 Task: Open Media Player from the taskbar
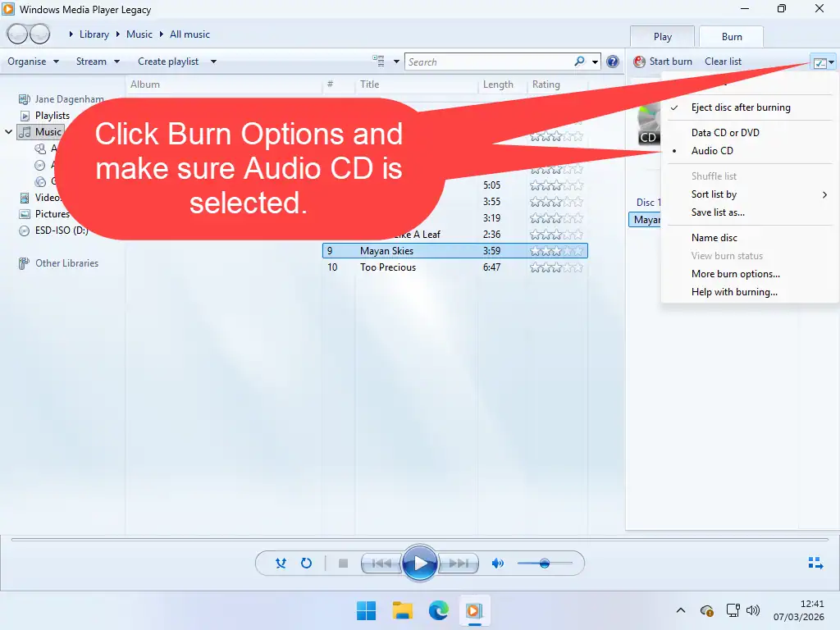[476, 610]
